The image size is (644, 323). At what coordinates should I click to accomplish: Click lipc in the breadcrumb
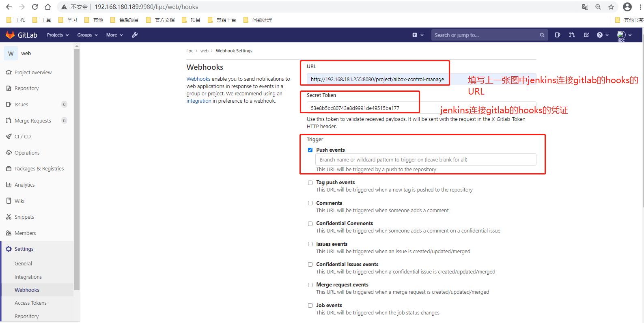[190, 51]
